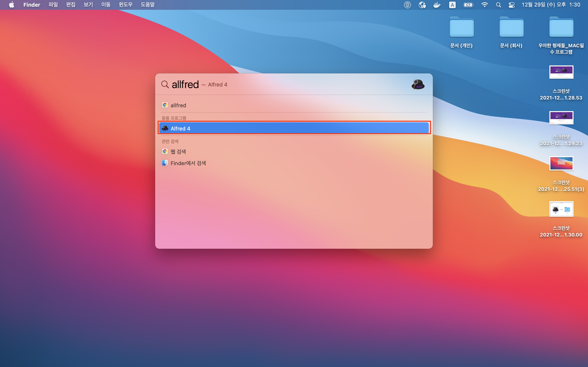
Task: Click the Alfred hat icon in search bar
Action: 418,84
